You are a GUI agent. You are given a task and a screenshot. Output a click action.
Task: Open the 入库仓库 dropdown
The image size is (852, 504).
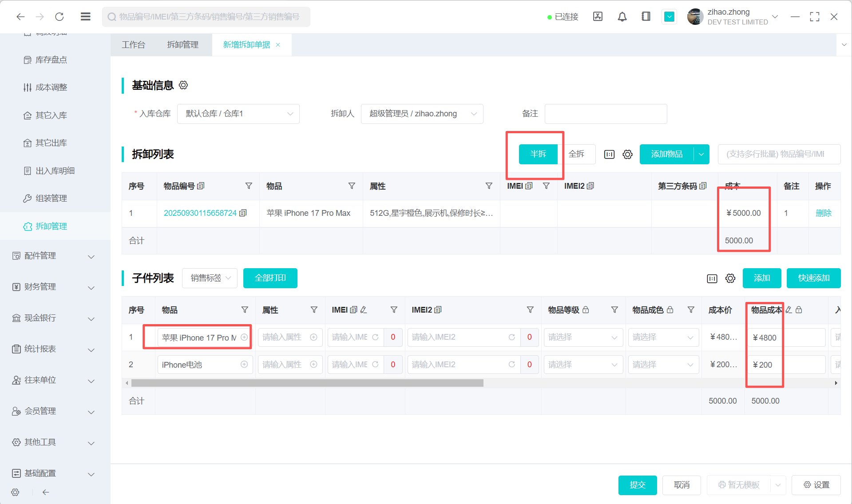[x=238, y=114]
